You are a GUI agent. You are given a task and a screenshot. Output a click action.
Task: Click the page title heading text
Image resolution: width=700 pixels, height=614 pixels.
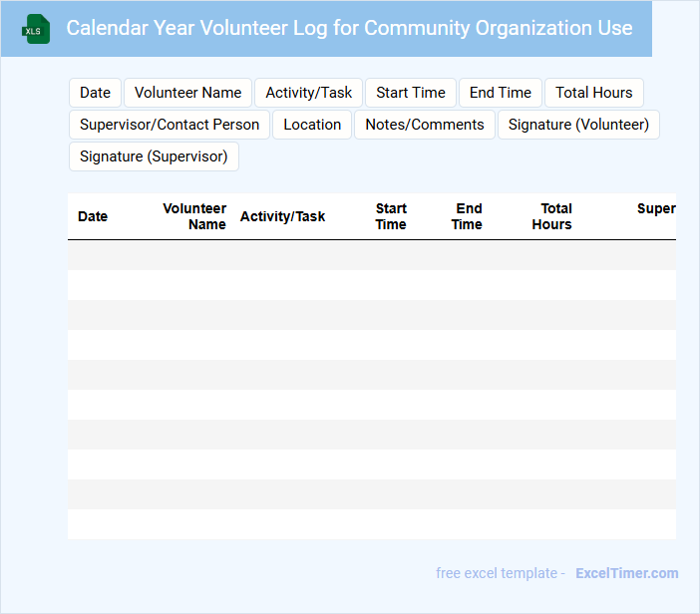click(349, 28)
